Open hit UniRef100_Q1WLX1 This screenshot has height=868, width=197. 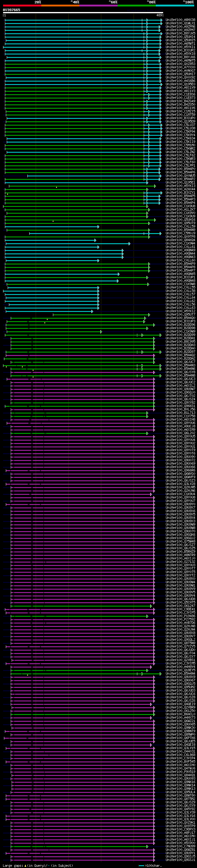180,23
